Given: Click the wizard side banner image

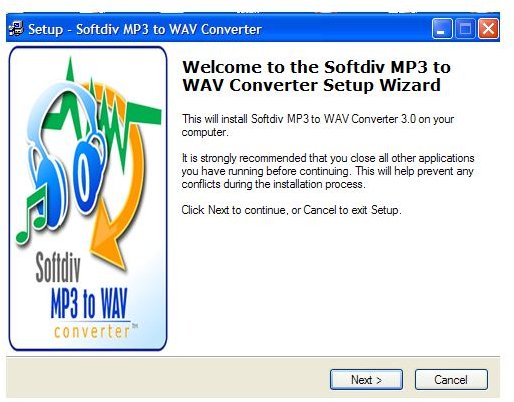Looking at the screenshot, I should tap(88, 199).
